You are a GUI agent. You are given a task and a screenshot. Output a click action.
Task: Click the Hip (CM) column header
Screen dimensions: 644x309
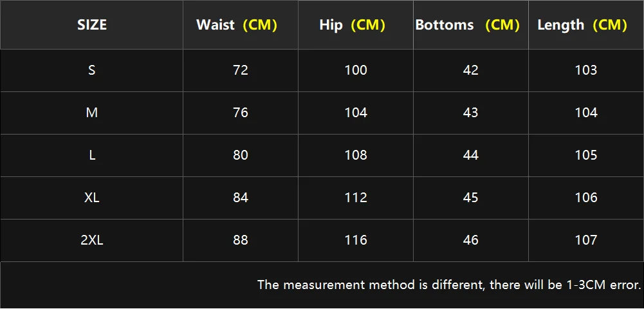(352, 25)
